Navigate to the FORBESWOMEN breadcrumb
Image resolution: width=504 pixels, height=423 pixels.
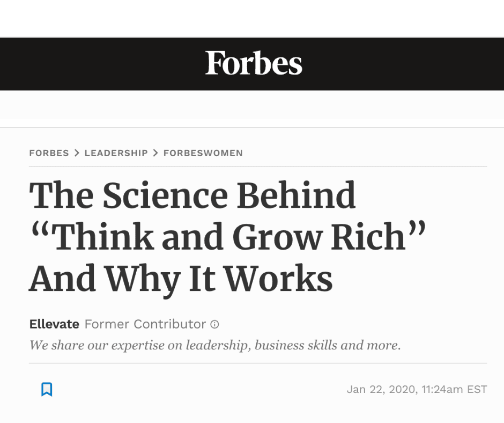[x=203, y=153]
